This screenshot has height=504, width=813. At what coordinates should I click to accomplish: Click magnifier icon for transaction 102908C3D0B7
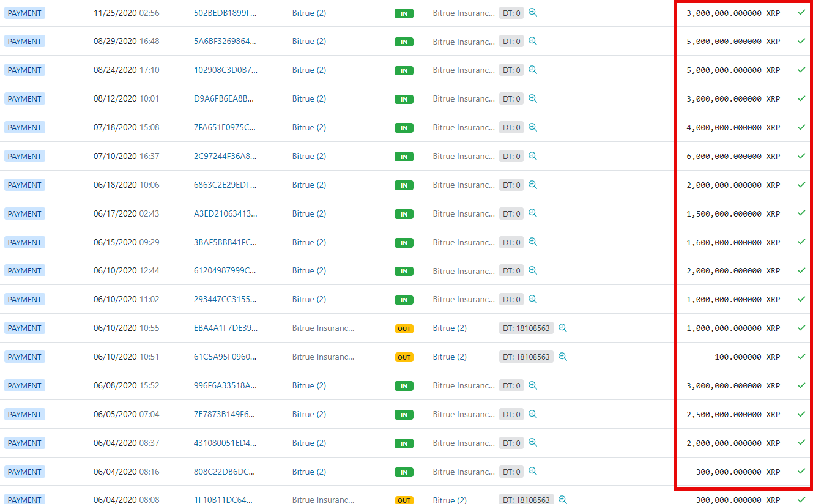[x=533, y=70]
